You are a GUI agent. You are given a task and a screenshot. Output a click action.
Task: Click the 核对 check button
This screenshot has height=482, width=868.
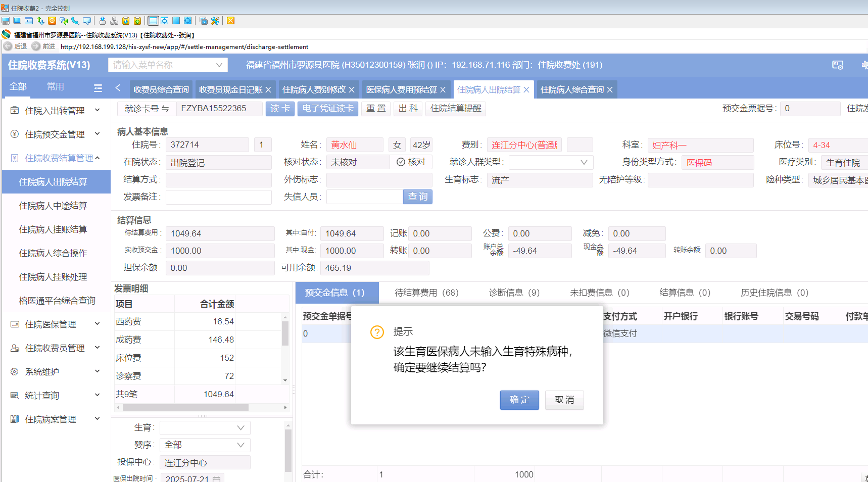[411, 162]
